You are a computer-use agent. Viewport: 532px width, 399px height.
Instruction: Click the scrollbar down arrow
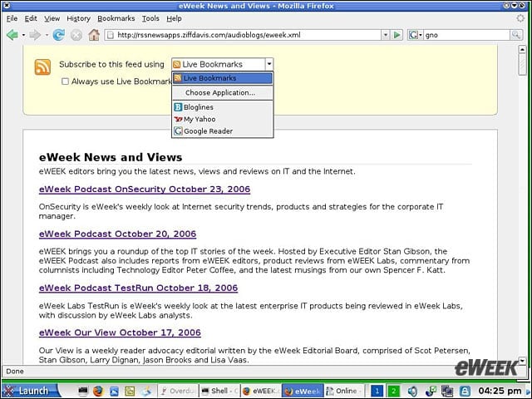[x=523, y=361]
